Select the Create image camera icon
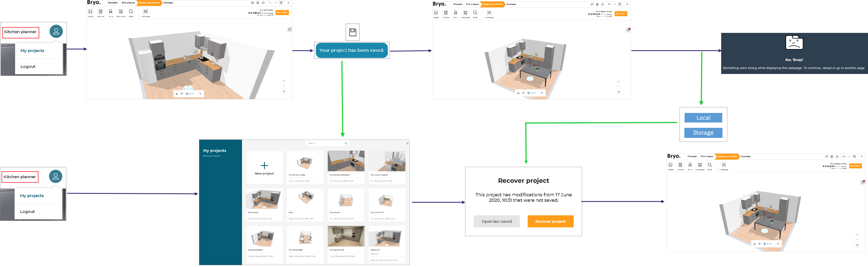The image size is (868, 267). [145, 12]
